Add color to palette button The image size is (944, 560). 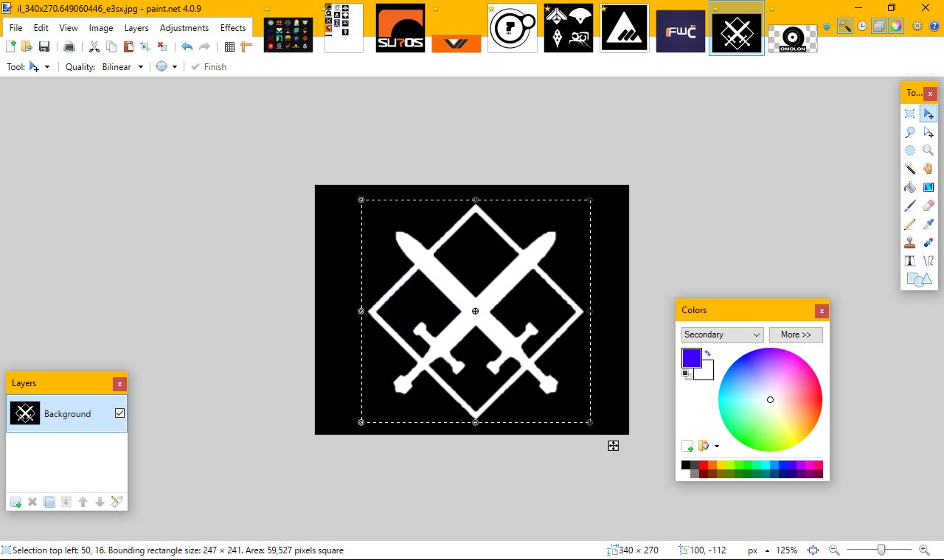687,446
